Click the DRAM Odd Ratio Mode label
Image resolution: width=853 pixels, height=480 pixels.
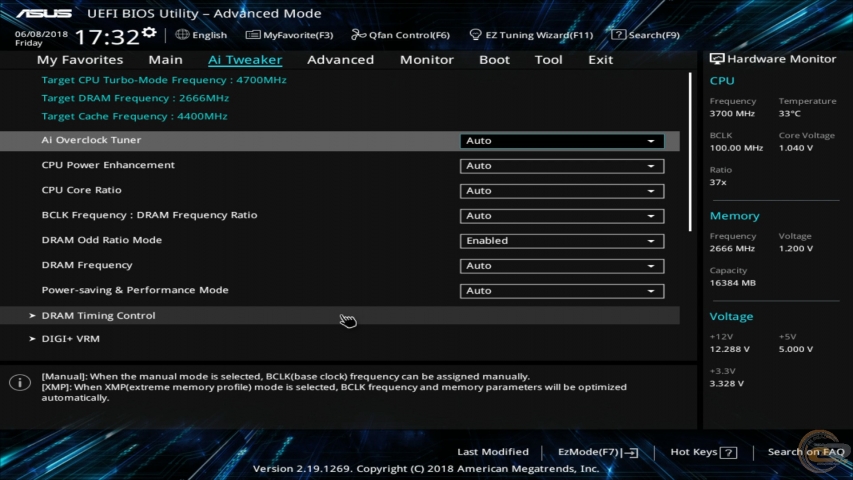point(102,240)
